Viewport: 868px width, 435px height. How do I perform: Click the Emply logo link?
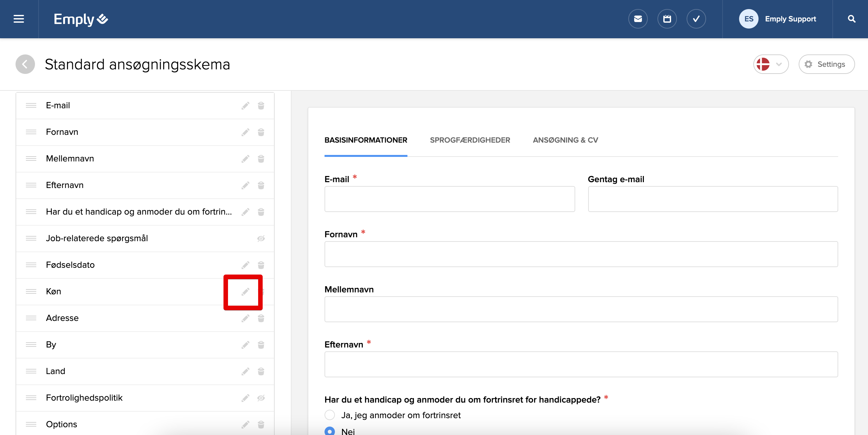(x=81, y=19)
